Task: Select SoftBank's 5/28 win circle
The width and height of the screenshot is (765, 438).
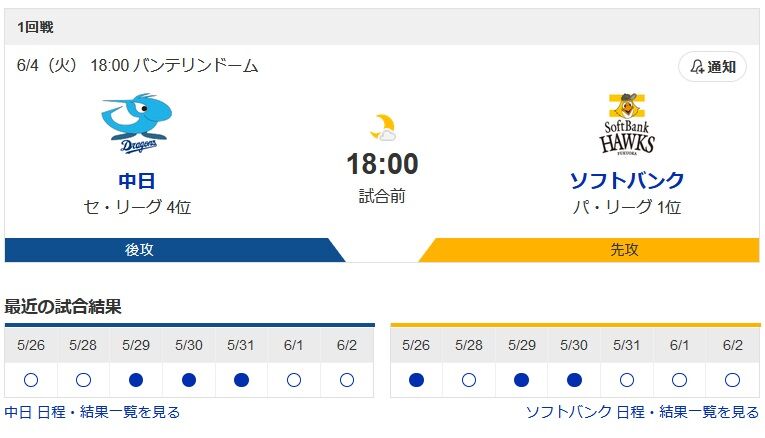Action: [469, 380]
